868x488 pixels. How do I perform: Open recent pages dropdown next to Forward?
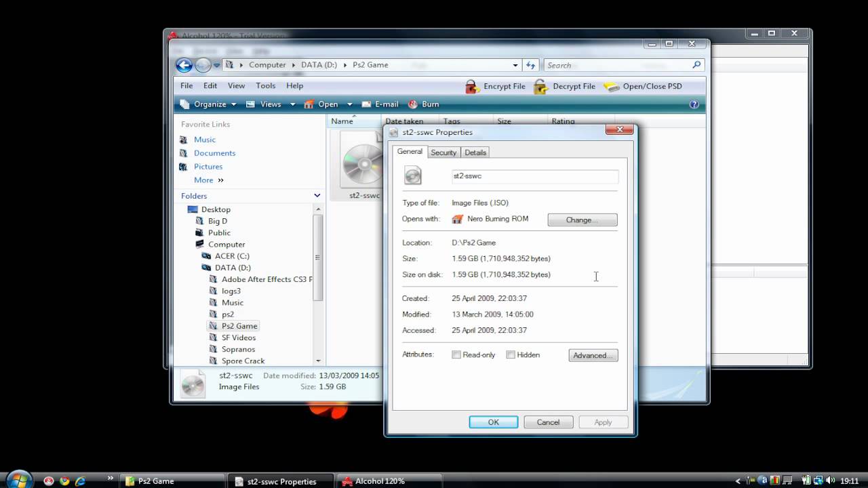(x=217, y=65)
